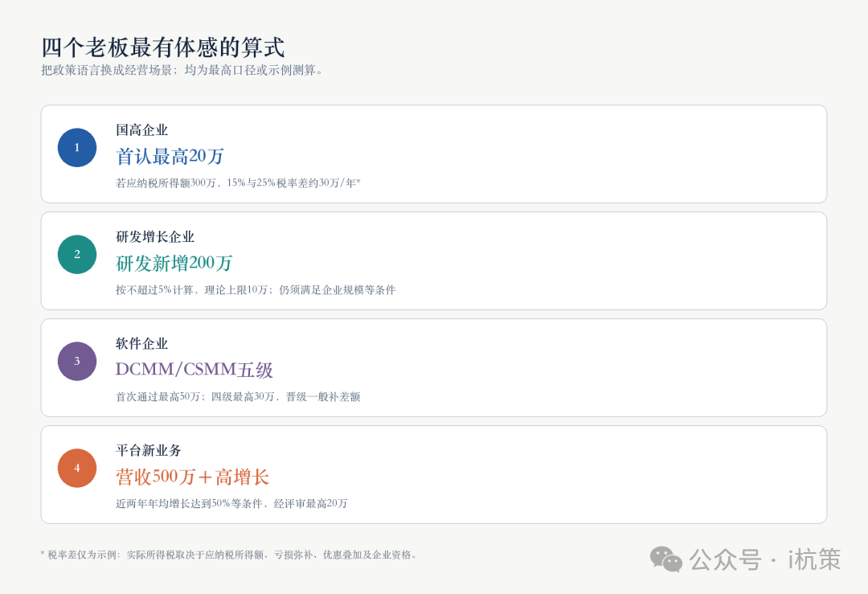
Task: Select the title 四个老板最有体感的算式
Action: [x=163, y=47]
